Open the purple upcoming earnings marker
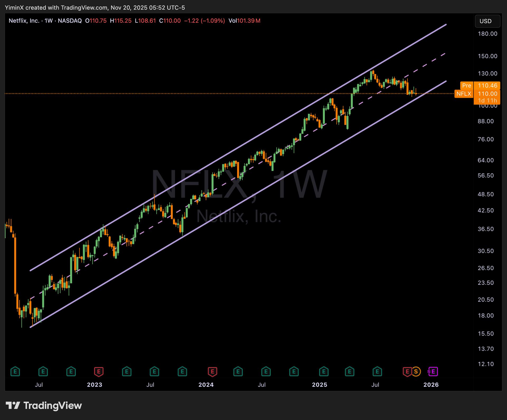Image resolution: width=507 pixels, height=420 pixels. tap(433, 371)
